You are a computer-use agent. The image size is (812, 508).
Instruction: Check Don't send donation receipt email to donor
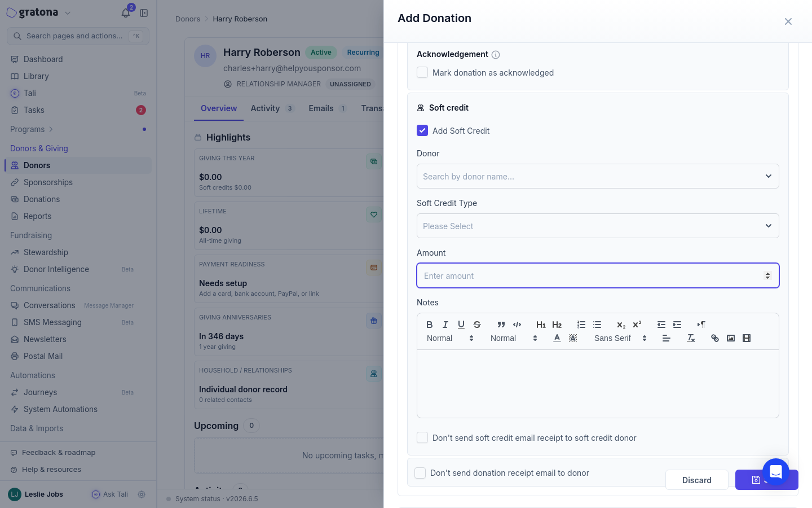coord(420,472)
